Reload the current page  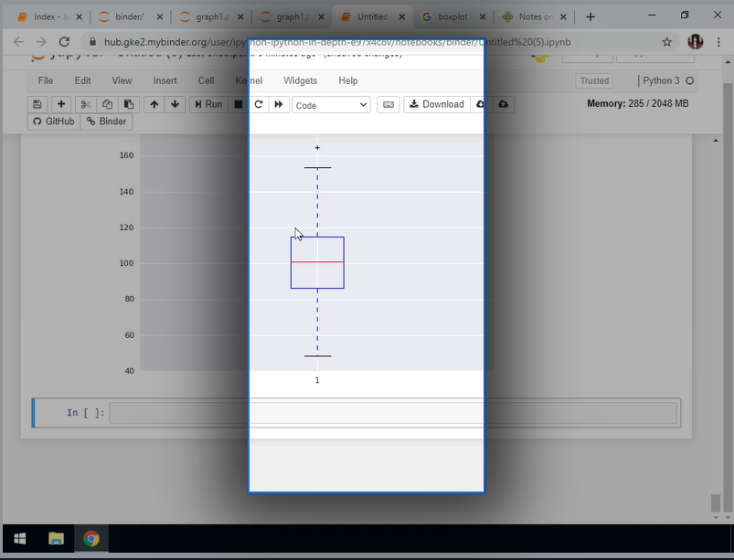tap(64, 42)
